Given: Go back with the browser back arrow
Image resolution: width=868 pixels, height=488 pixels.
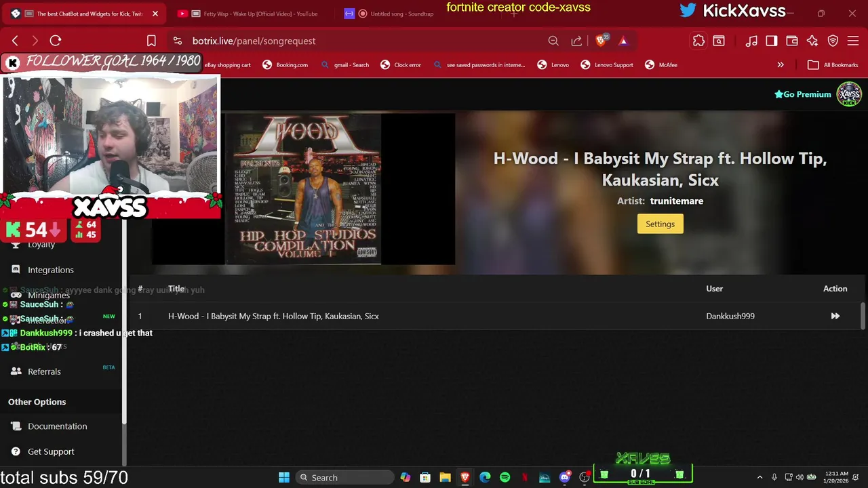Looking at the screenshot, I should (x=15, y=41).
